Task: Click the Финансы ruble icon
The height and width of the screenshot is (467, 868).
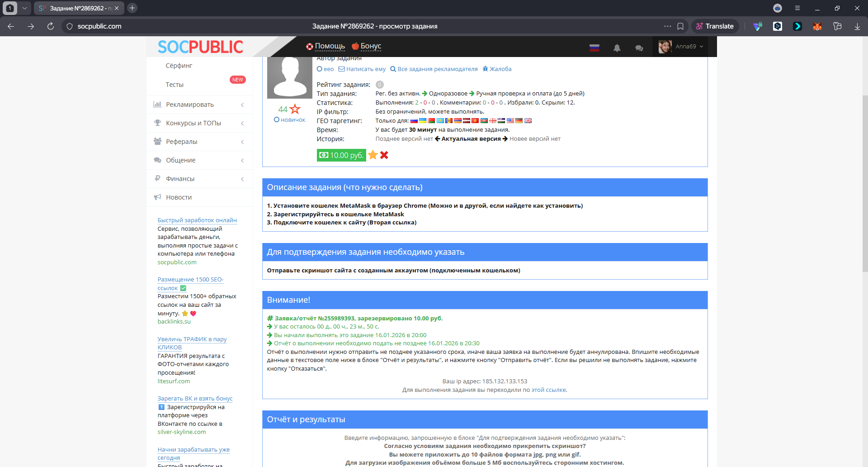Action: pos(157,178)
